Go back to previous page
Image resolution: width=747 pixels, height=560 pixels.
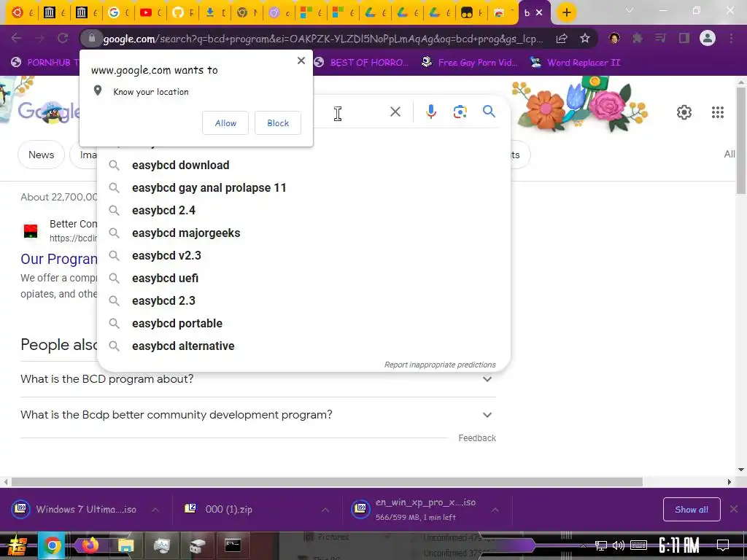click(16, 38)
